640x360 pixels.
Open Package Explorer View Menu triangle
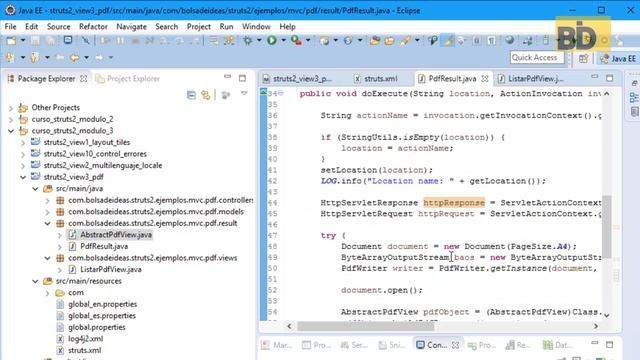click(244, 94)
